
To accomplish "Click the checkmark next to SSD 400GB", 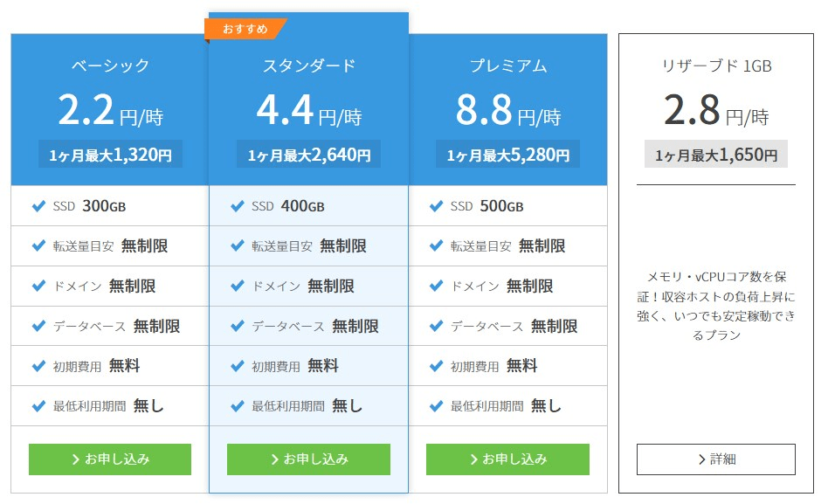I will click(237, 206).
